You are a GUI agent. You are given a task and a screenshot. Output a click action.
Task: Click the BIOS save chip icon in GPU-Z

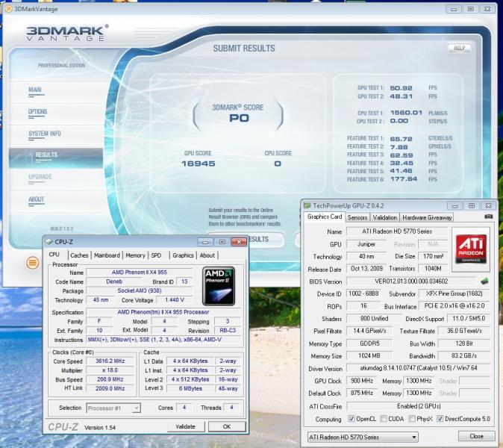[x=484, y=281]
